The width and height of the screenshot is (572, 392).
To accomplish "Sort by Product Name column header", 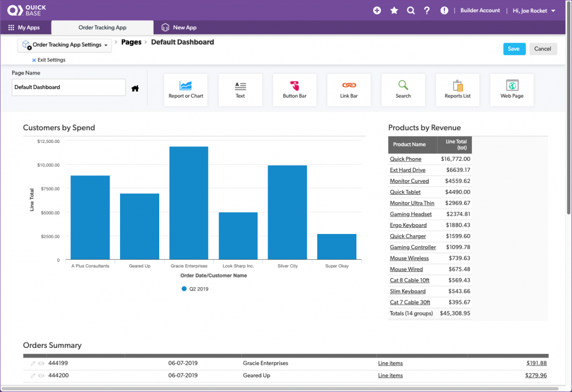I will 413,145.
